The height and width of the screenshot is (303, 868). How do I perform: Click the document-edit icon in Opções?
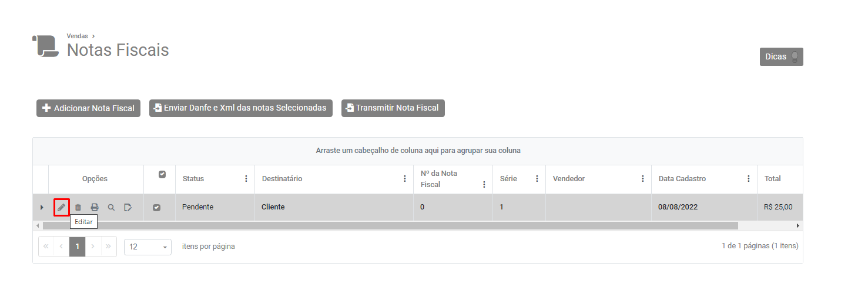point(128,207)
